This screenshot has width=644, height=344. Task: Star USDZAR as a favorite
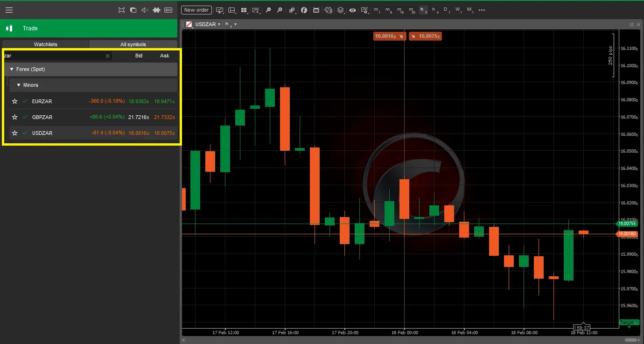point(14,133)
